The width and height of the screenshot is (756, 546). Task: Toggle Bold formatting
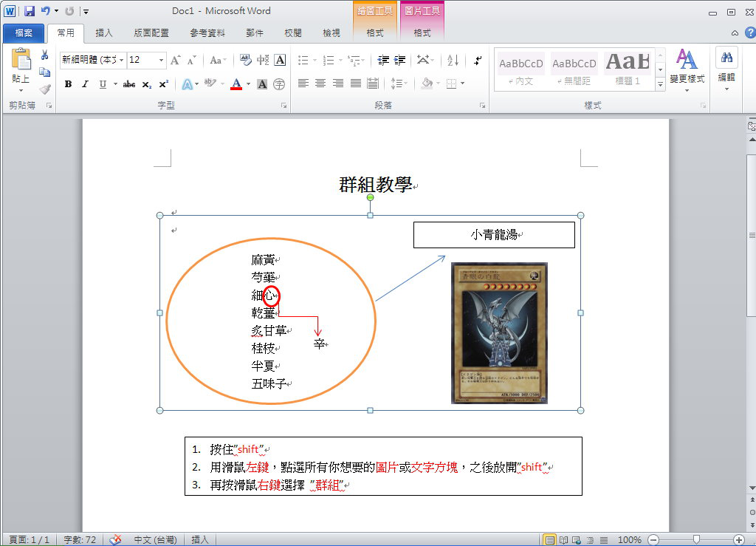coord(68,84)
